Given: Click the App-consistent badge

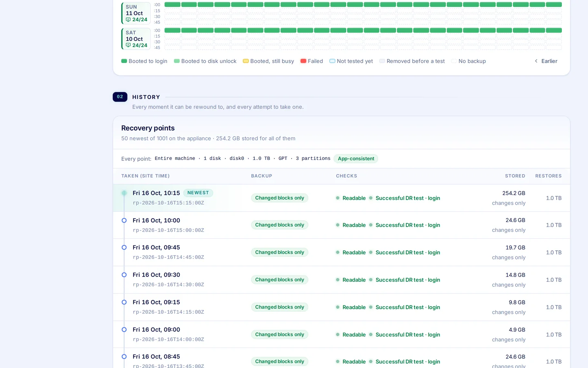Looking at the screenshot, I should [x=356, y=159].
